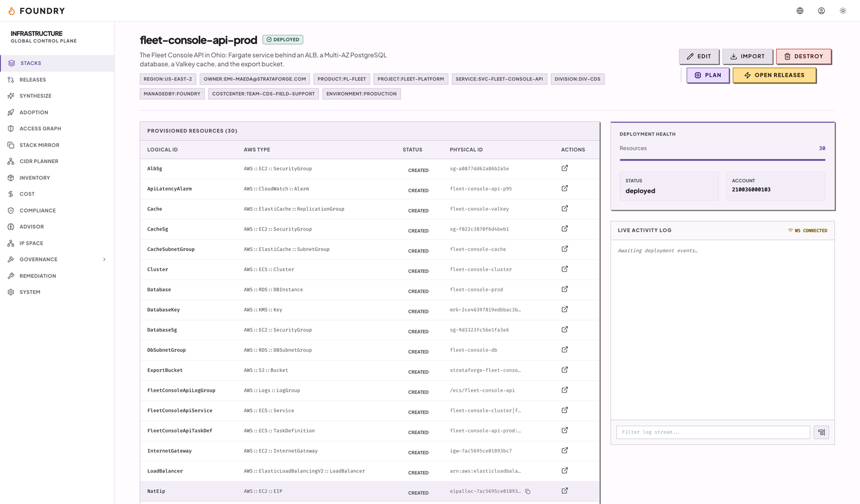Open the language globe icon
This screenshot has width=860, height=504.
coord(800,11)
